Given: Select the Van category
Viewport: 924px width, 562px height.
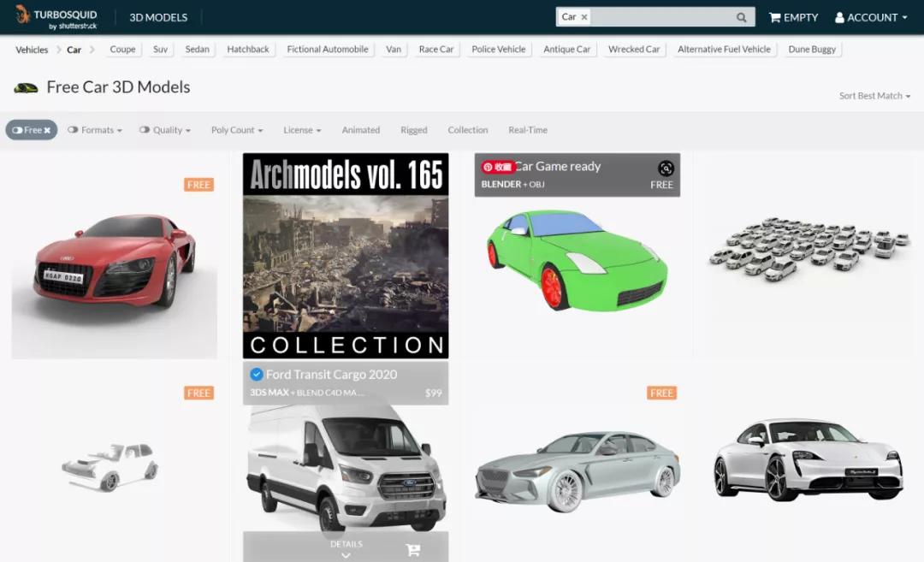Looking at the screenshot, I should 394,50.
